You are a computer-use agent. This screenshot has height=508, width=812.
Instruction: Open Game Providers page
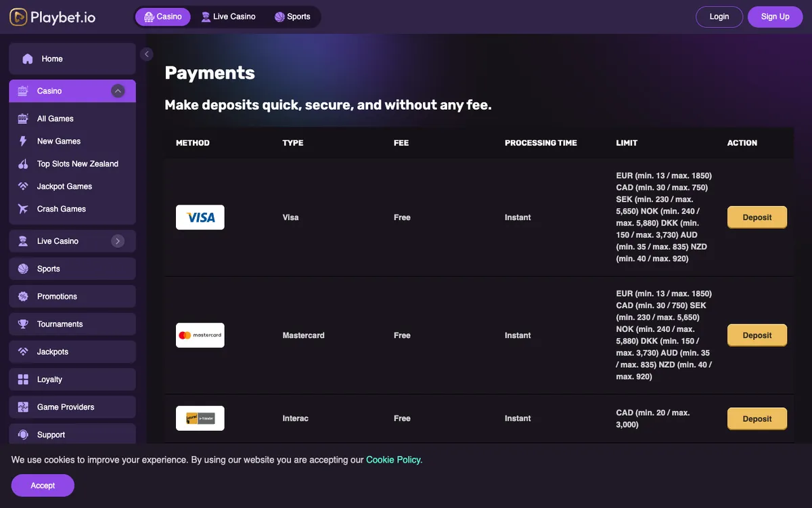(72, 407)
